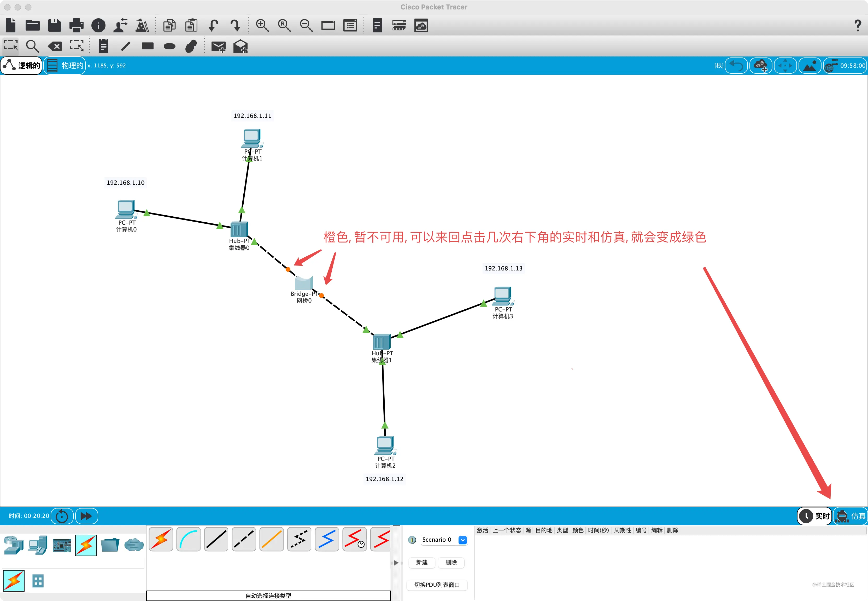The image size is (868, 601).
Task: Select the Network Devices category
Action: point(14,545)
